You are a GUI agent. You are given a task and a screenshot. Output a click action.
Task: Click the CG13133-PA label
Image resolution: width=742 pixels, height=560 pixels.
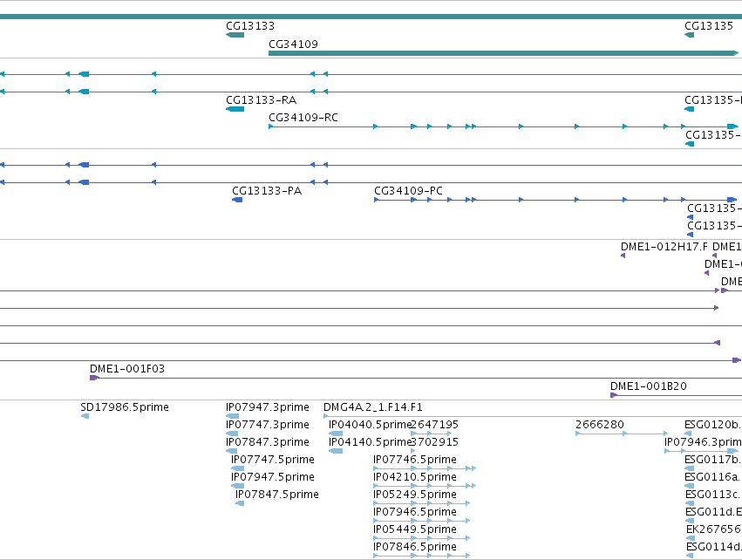point(267,191)
